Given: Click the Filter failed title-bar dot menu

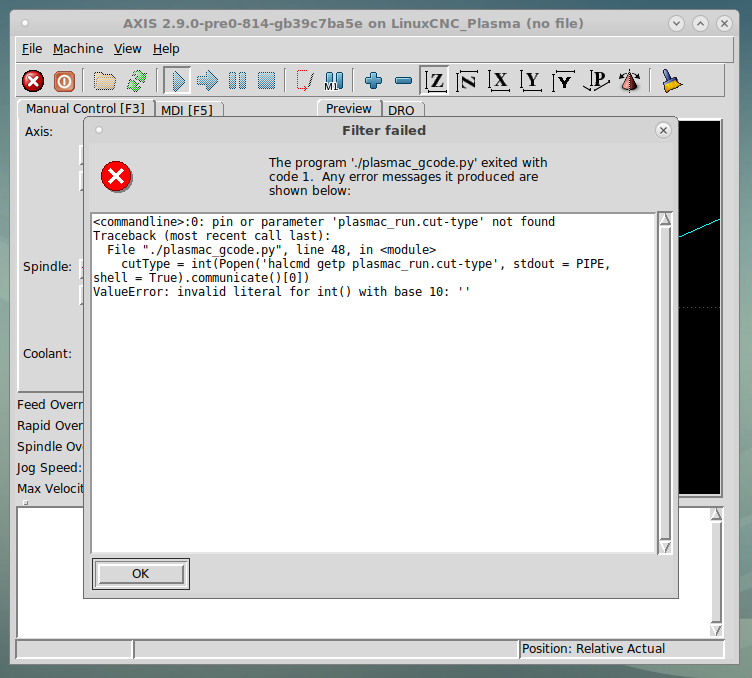Looking at the screenshot, I should (x=99, y=130).
